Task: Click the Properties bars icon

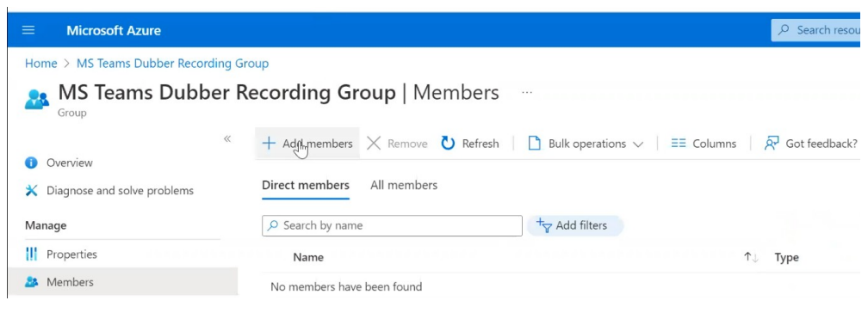Action: [x=32, y=255]
